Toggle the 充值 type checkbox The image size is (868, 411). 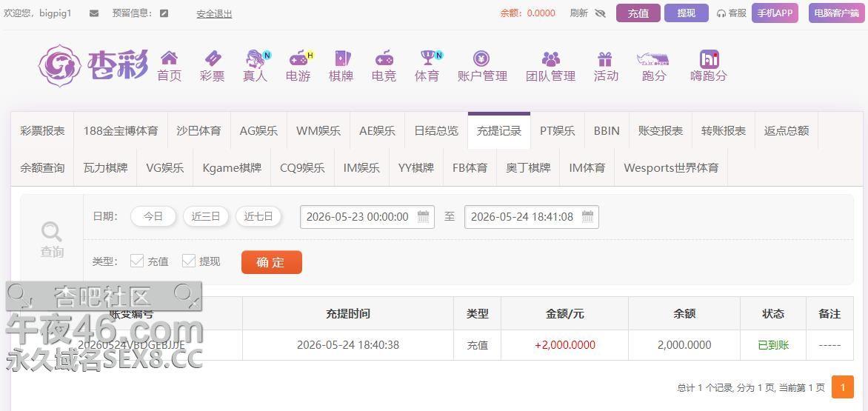[x=137, y=261]
